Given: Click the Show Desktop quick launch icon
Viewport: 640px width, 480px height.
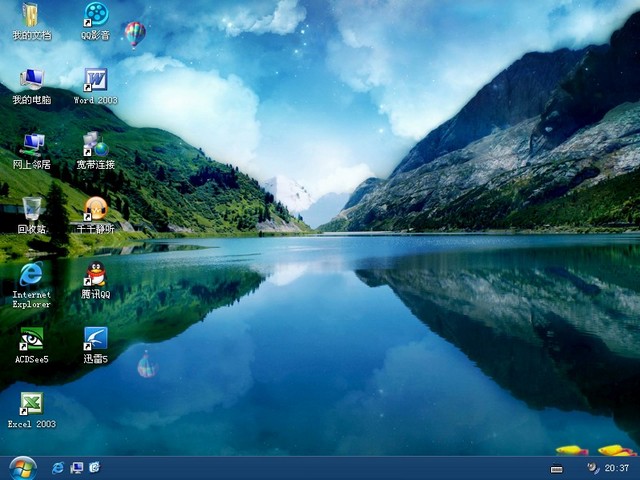Looking at the screenshot, I should click(76, 468).
